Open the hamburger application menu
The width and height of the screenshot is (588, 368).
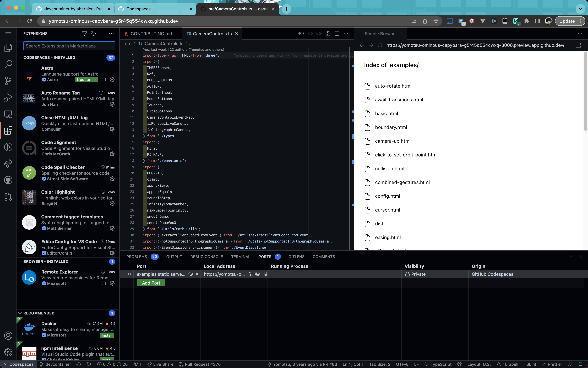8,34
